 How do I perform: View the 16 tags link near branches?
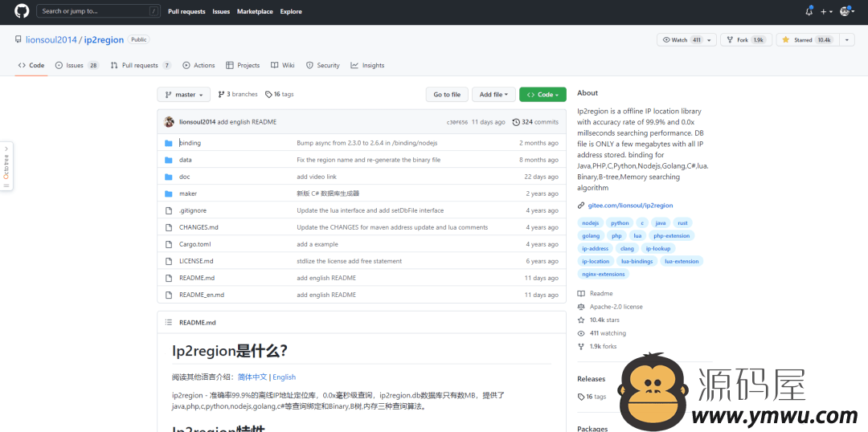[x=280, y=95]
